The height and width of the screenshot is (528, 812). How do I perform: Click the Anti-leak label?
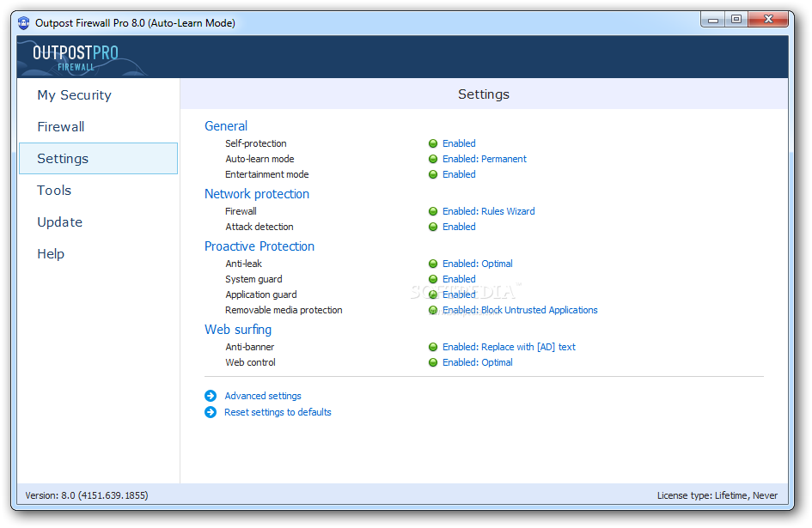pyautogui.click(x=243, y=264)
